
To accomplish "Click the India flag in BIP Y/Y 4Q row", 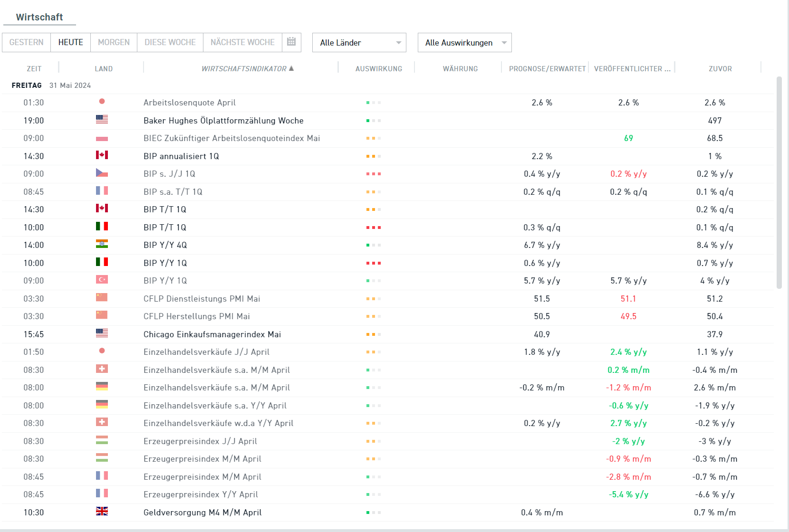I will tap(102, 244).
